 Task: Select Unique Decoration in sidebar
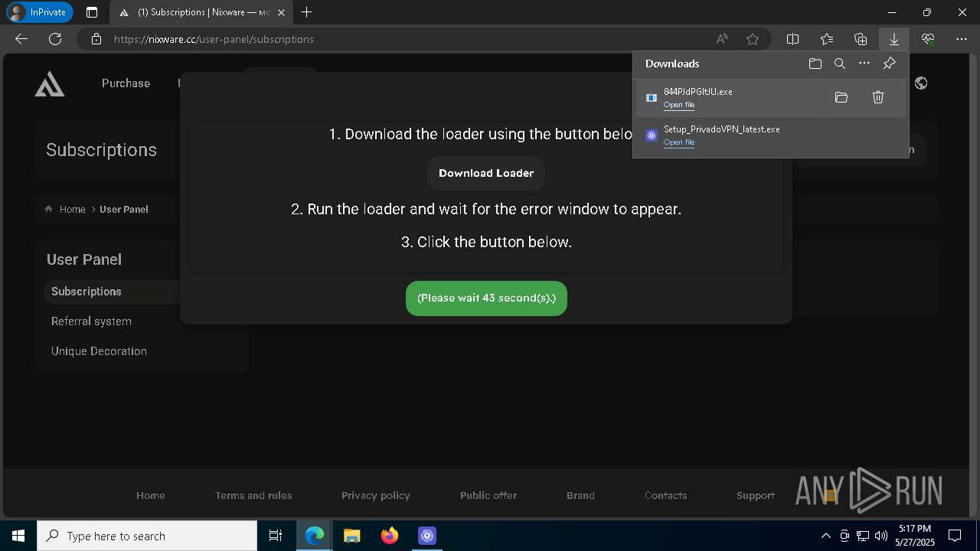[x=99, y=351]
